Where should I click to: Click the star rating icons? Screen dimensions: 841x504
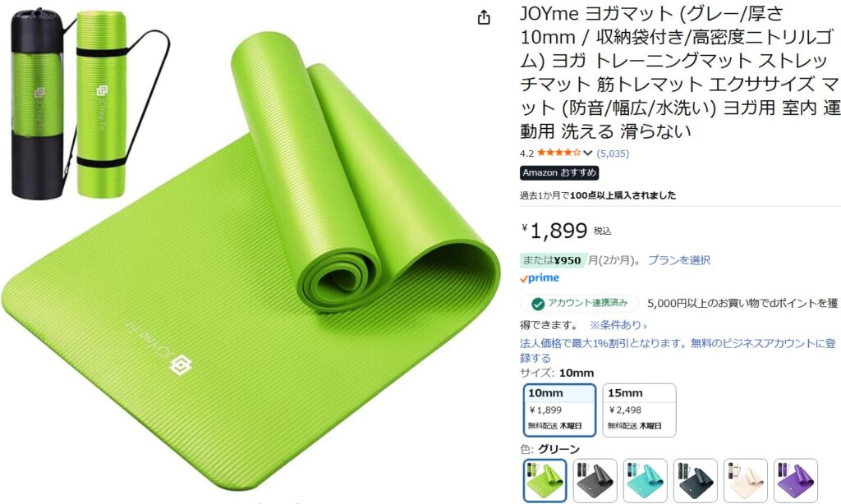pos(558,153)
